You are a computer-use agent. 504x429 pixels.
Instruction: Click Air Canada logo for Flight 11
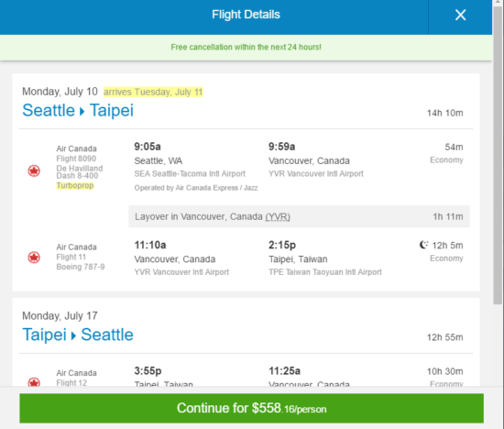pos(34,258)
